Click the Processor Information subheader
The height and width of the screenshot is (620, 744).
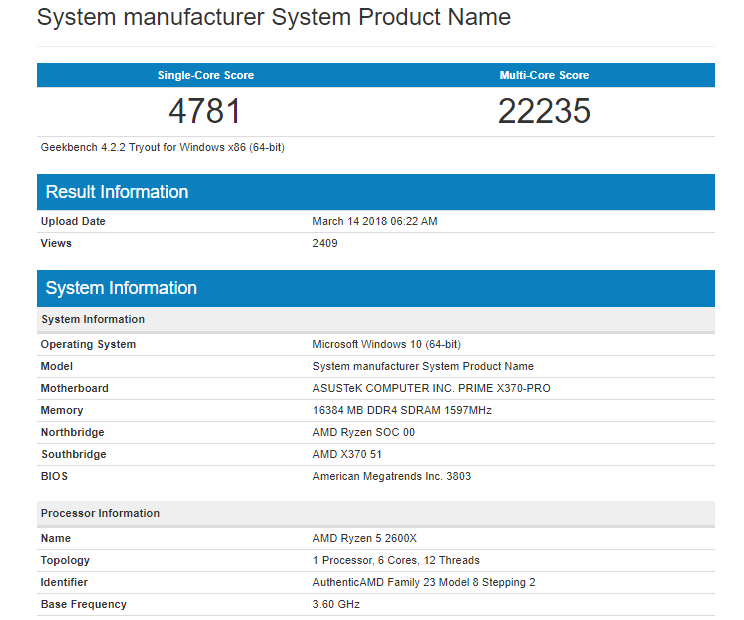click(x=100, y=513)
